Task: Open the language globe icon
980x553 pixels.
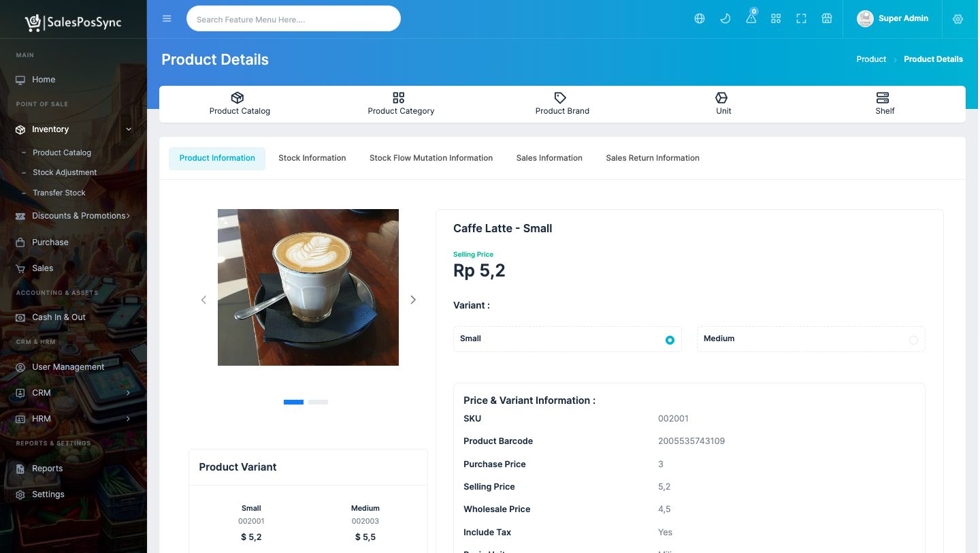Action: point(700,19)
